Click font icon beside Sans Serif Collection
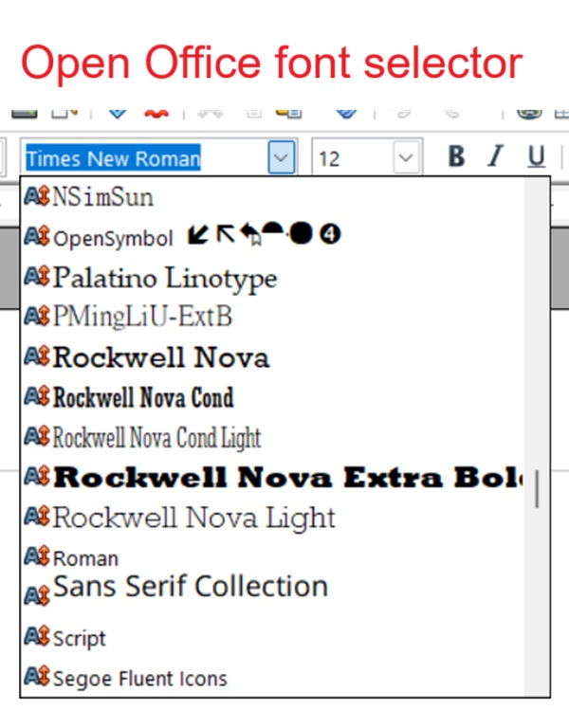 point(37,595)
